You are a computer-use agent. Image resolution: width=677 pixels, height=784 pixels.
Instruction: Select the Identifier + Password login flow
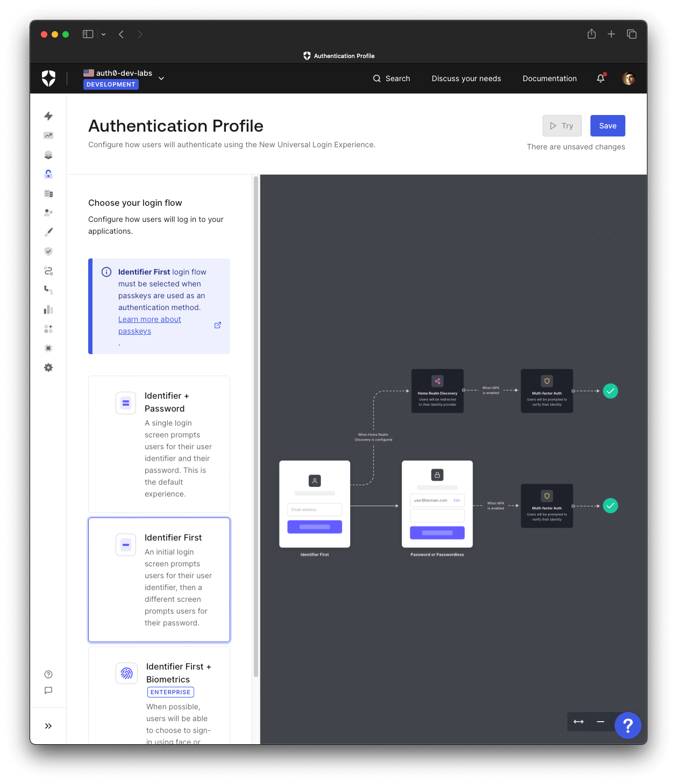coord(159,444)
